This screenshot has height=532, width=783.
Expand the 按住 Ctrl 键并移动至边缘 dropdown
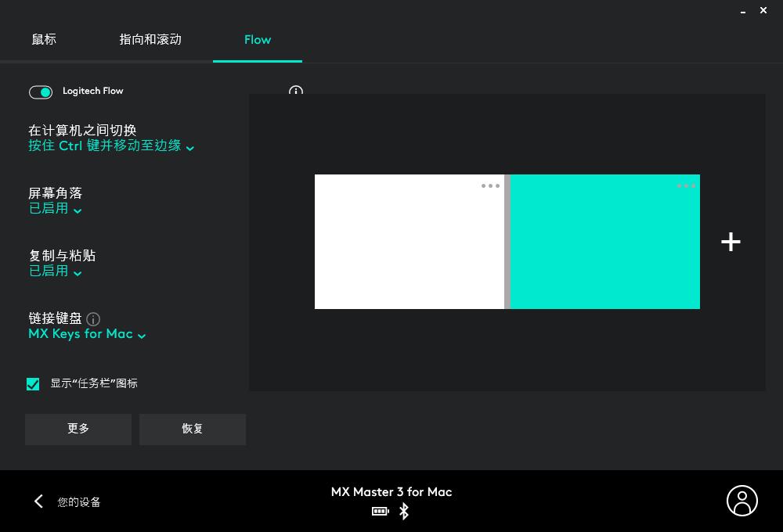(x=110, y=146)
